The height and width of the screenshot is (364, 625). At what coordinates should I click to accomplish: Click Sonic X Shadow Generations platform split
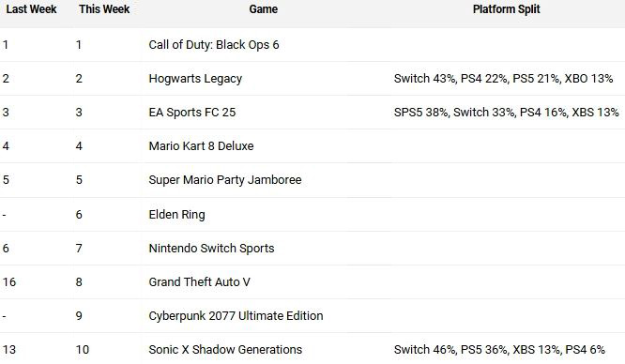click(499, 350)
